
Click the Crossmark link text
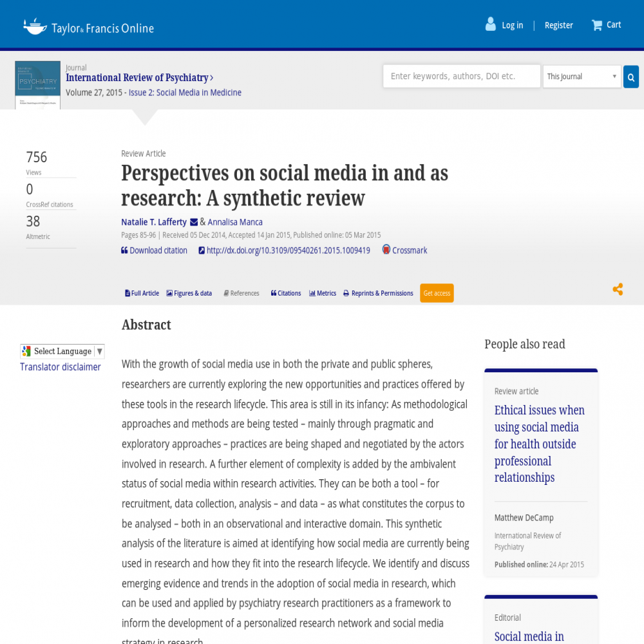pos(410,251)
